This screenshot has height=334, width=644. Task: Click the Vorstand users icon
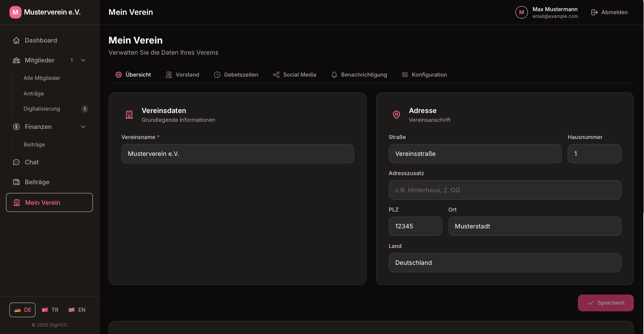point(169,75)
